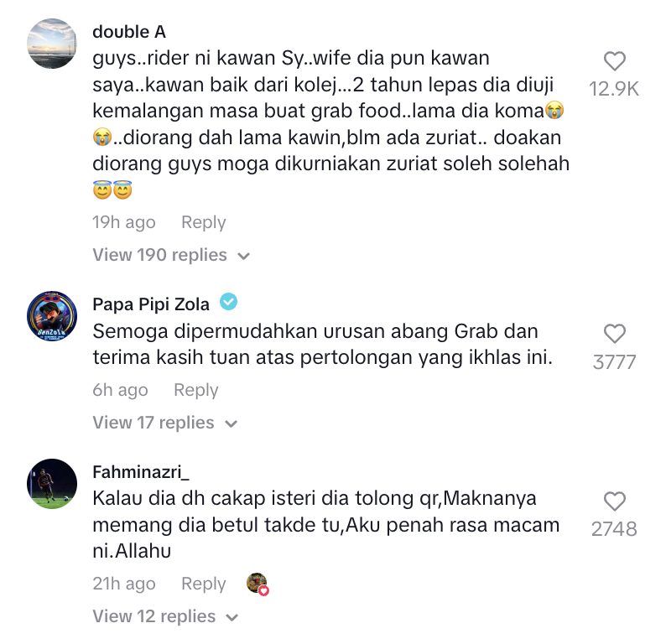The height and width of the screenshot is (644, 666).
Task: Click the 3777 like count
Action: tap(614, 362)
